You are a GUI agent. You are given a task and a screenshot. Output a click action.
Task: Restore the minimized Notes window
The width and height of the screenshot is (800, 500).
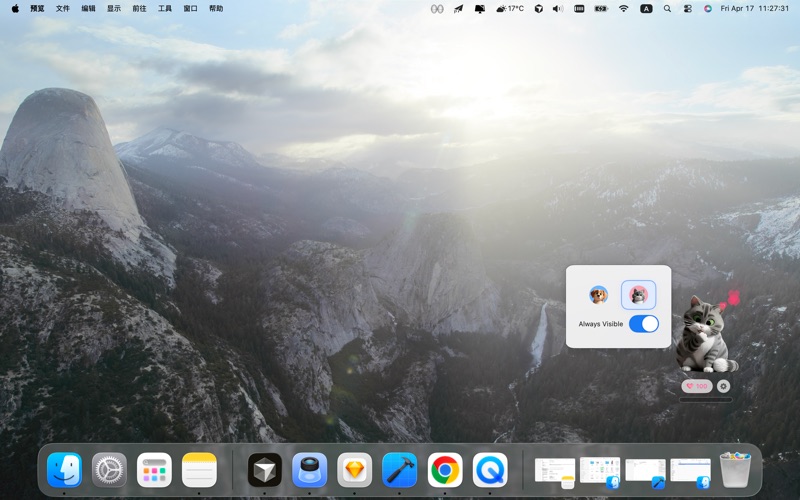pos(555,471)
